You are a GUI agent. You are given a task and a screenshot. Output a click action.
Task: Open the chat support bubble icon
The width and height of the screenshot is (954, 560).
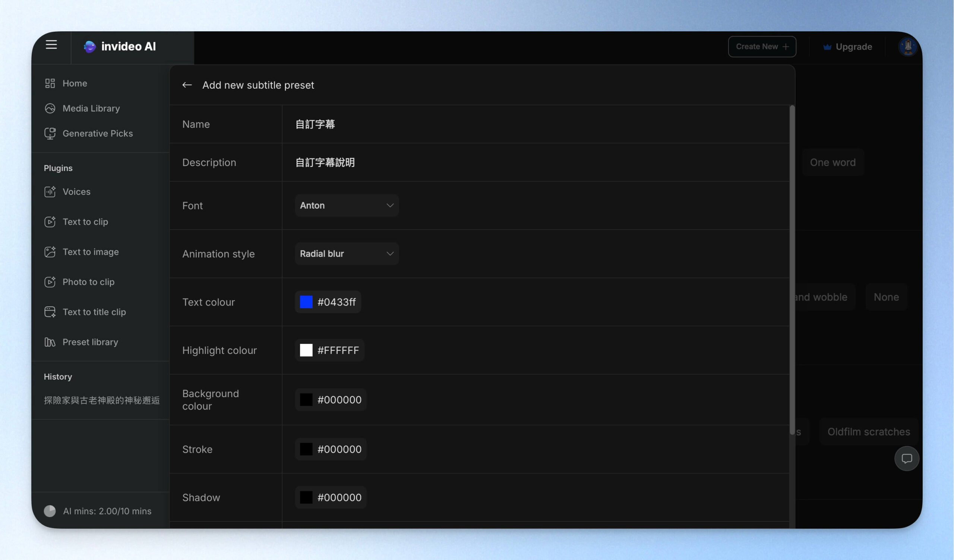[x=906, y=458]
